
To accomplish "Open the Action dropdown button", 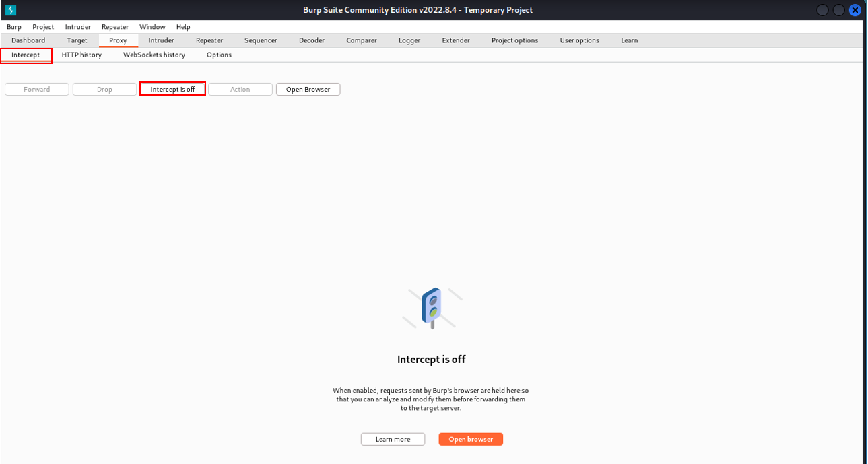I will tap(240, 89).
